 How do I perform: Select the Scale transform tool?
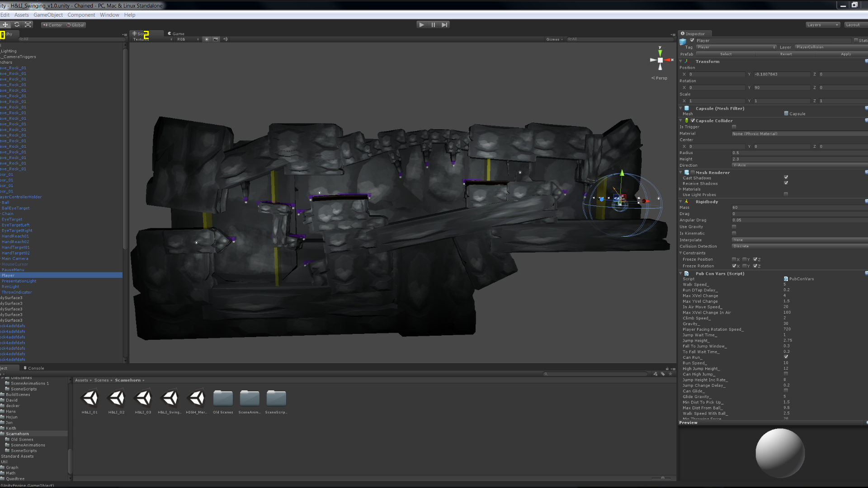pos(28,25)
